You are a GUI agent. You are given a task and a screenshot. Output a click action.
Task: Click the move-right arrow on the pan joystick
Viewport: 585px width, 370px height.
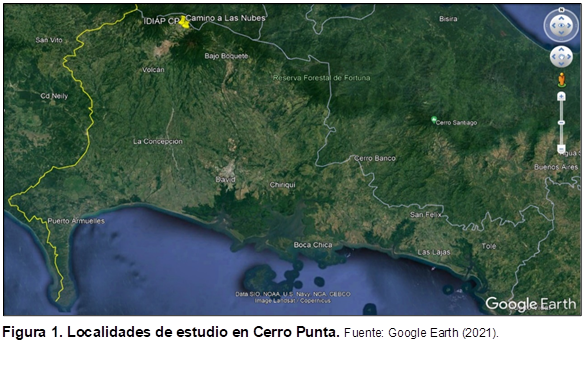[x=569, y=57]
